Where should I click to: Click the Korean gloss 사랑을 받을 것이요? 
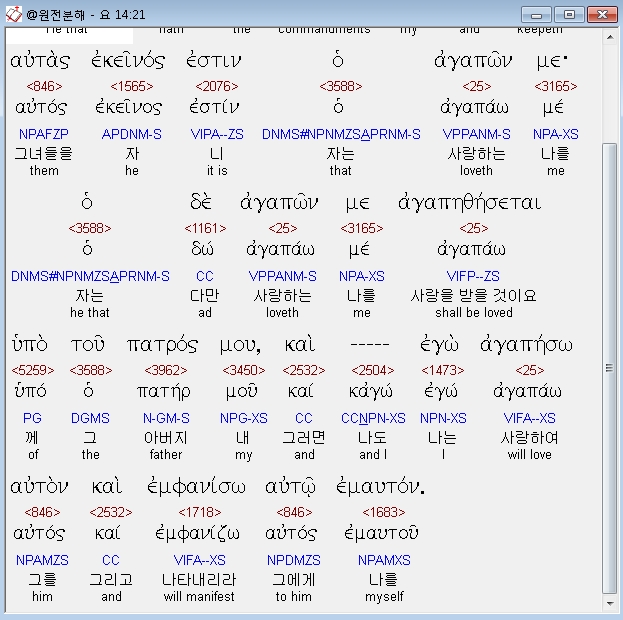point(473,295)
